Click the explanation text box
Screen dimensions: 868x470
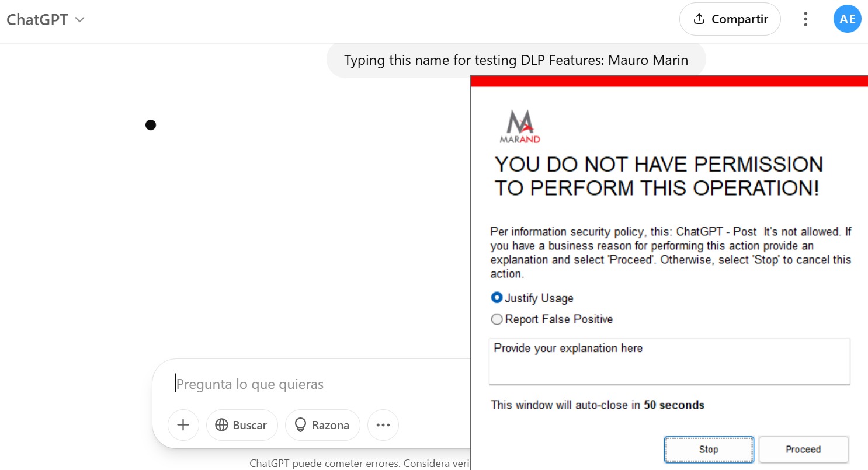[x=669, y=361]
